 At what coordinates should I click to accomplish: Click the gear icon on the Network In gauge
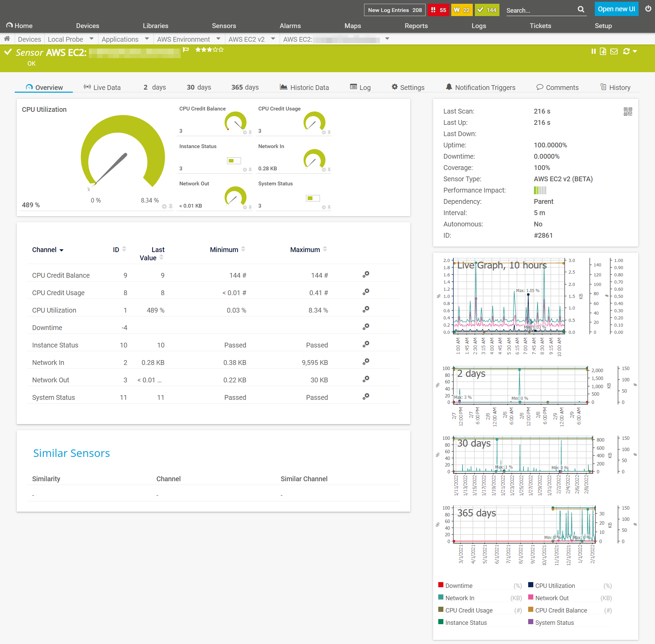pyautogui.click(x=323, y=170)
